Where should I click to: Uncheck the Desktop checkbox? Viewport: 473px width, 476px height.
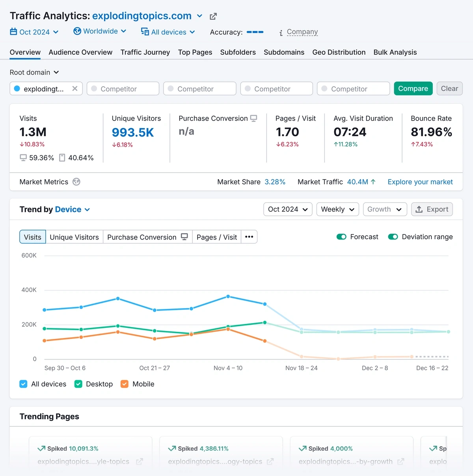78,384
